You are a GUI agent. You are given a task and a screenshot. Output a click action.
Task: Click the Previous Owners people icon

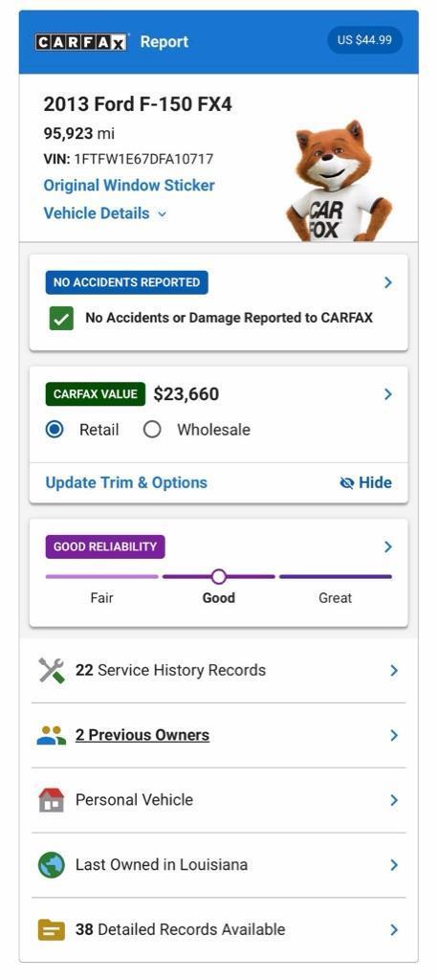pos(52,735)
